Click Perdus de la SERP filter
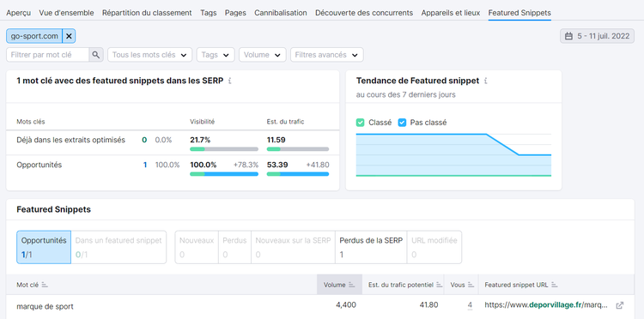This screenshot has width=644, height=319. tap(371, 247)
